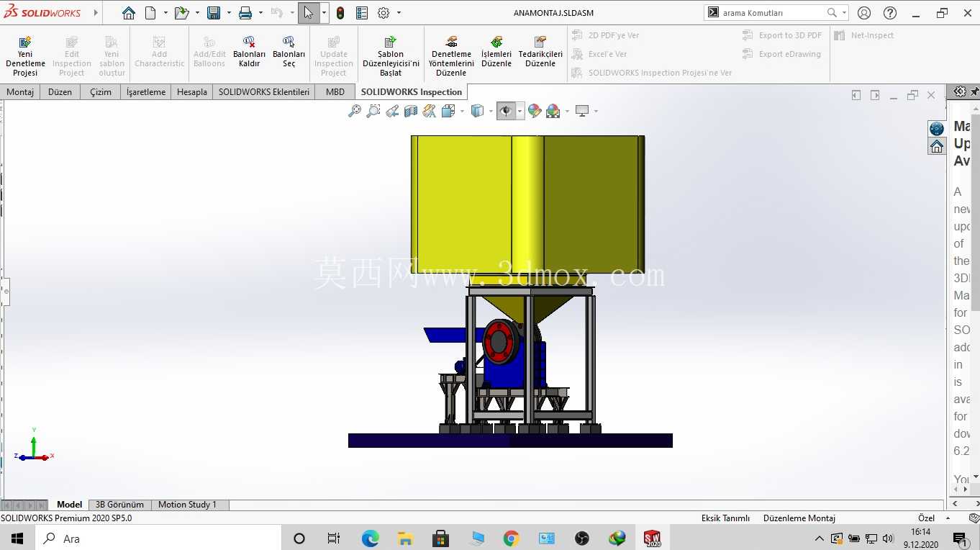Expand Display Style dropdown arrow
Image resolution: width=980 pixels, height=550 pixels.
(491, 111)
